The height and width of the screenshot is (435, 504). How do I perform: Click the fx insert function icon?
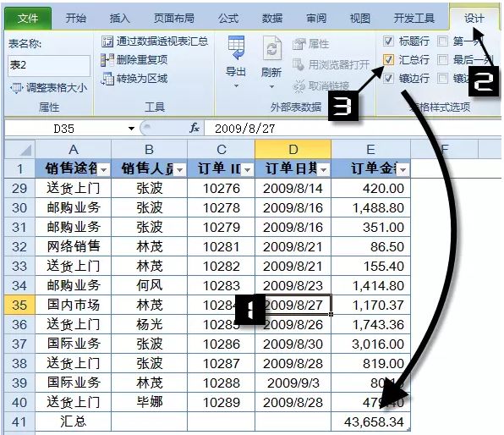click(x=194, y=129)
